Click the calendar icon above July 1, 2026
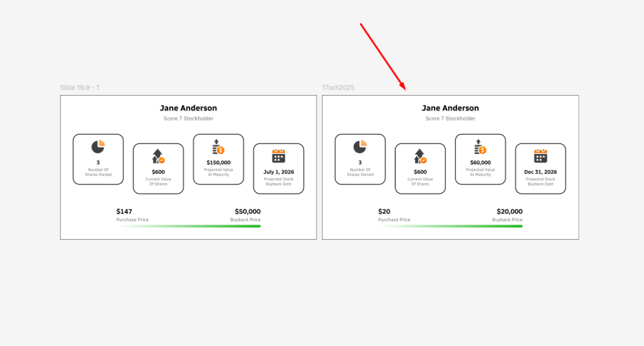This screenshot has height=346, width=644. [279, 156]
